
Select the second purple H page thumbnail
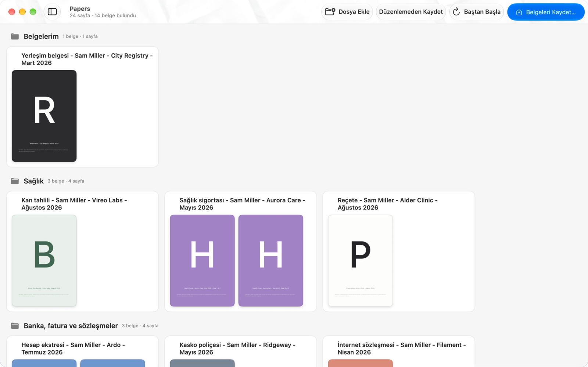pyautogui.click(x=271, y=261)
